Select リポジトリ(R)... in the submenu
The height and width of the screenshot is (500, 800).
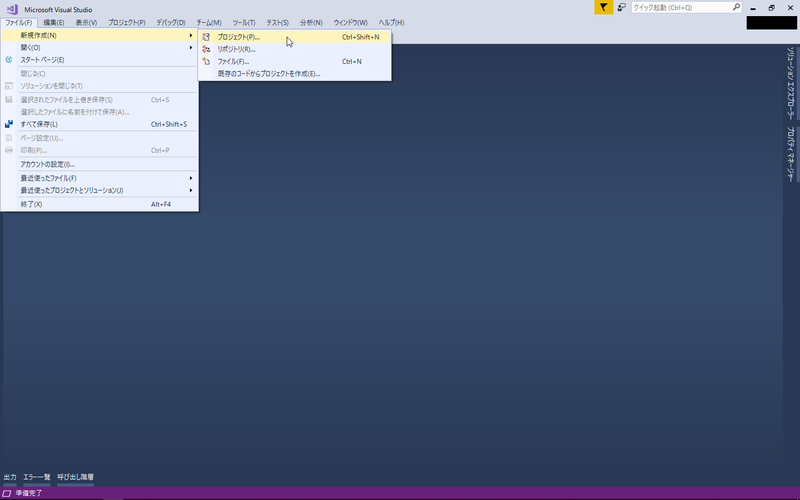click(295, 49)
